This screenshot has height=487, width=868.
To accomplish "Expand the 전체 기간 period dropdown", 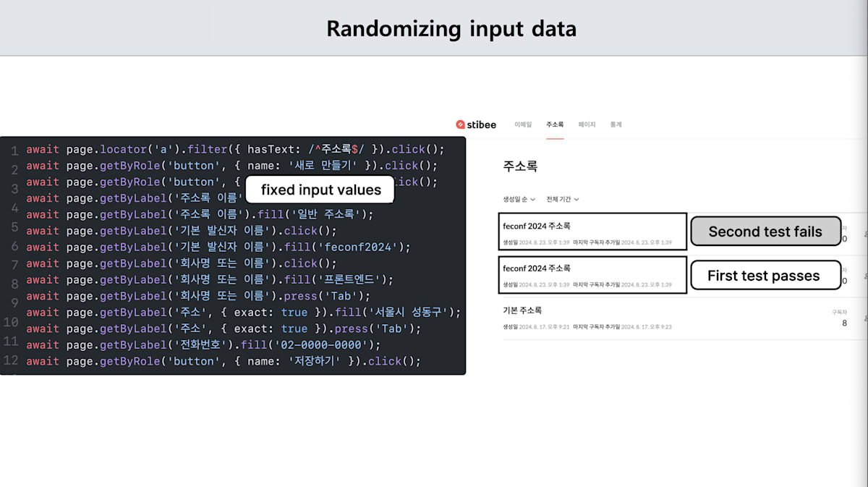I will [563, 199].
